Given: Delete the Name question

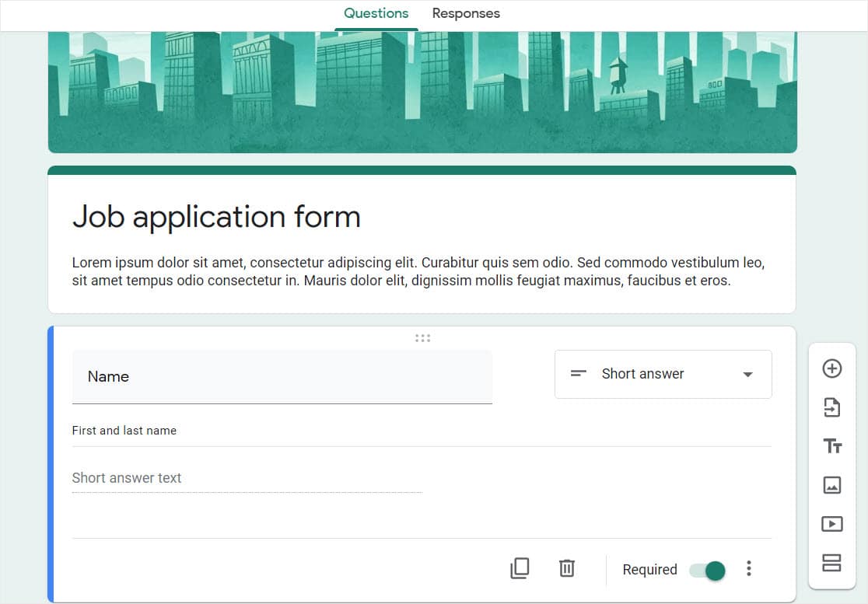Looking at the screenshot, I should pyautogui.click(x=567, y=569).
